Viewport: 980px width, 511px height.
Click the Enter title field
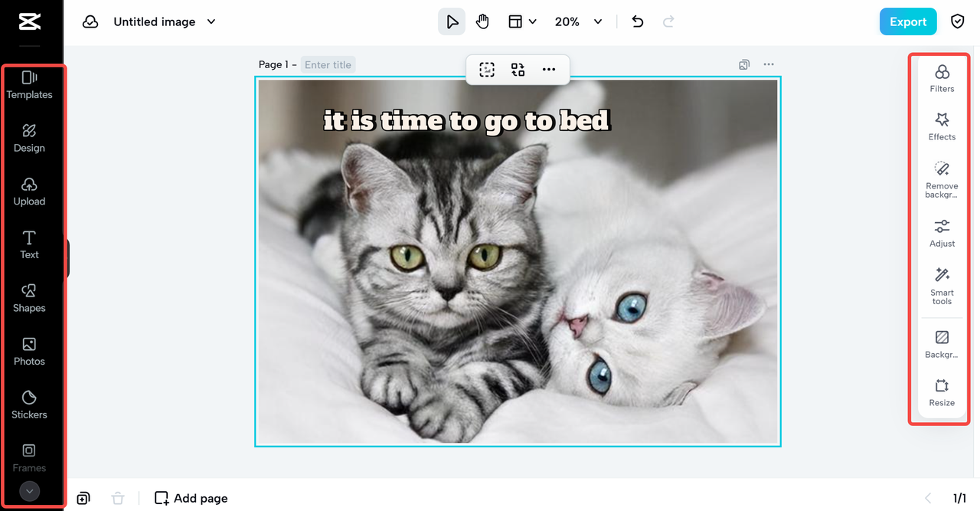click(x=328, y=65)
